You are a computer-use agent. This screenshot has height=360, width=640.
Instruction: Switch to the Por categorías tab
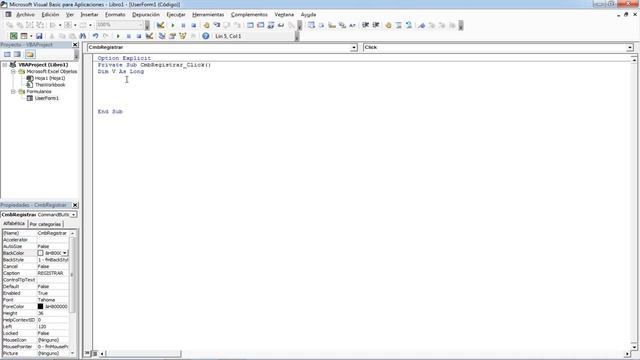[45, 224]
